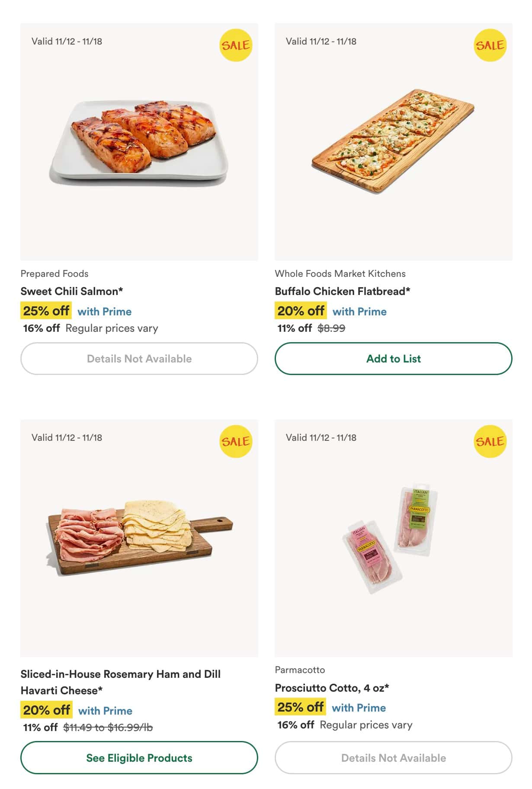Click Details Not Available under Sweet Chili Salmon
This screenshot has height=789, width=532.
139,359
